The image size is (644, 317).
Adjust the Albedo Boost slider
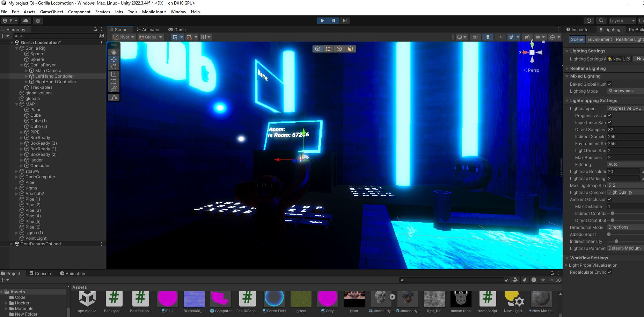pyautogui.click(x=609, y=234)
